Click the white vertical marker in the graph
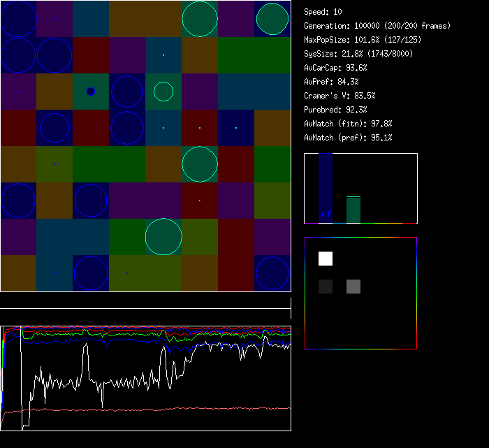489x448 pixels. [x=21, y=377]
